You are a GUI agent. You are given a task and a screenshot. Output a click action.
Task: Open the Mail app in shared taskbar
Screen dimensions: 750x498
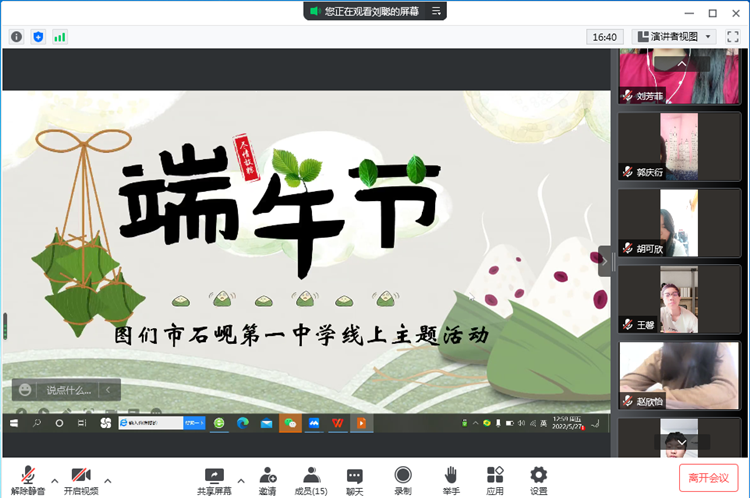(266, 423)
